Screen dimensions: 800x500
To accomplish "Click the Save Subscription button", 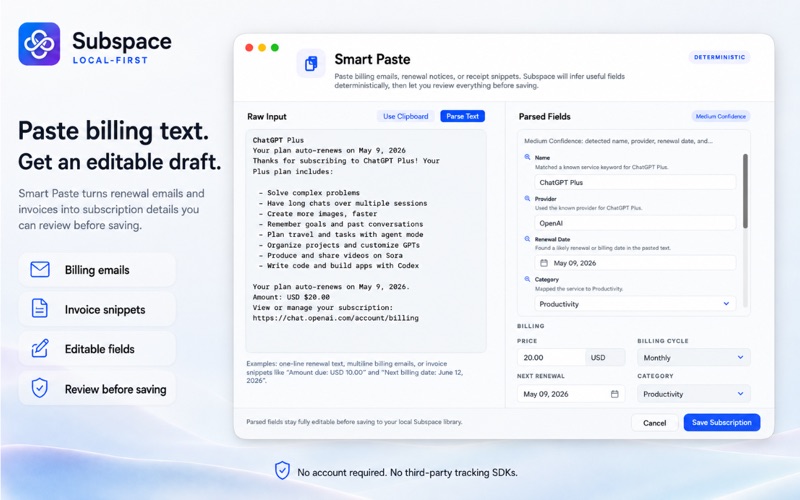I will click(721, 422).
